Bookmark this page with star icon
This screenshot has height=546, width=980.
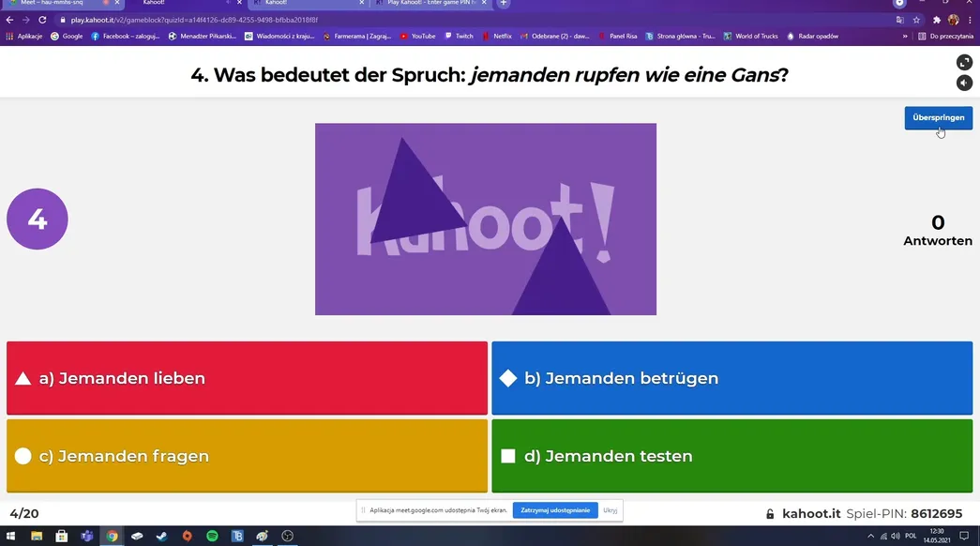click(x=916, y=20)
